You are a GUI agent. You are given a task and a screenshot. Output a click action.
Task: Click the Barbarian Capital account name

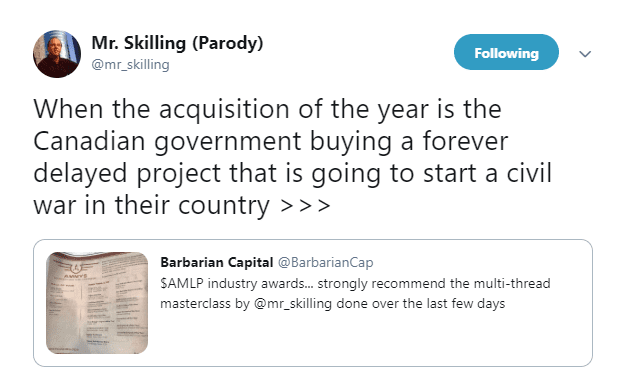click(x=217, y=262)
